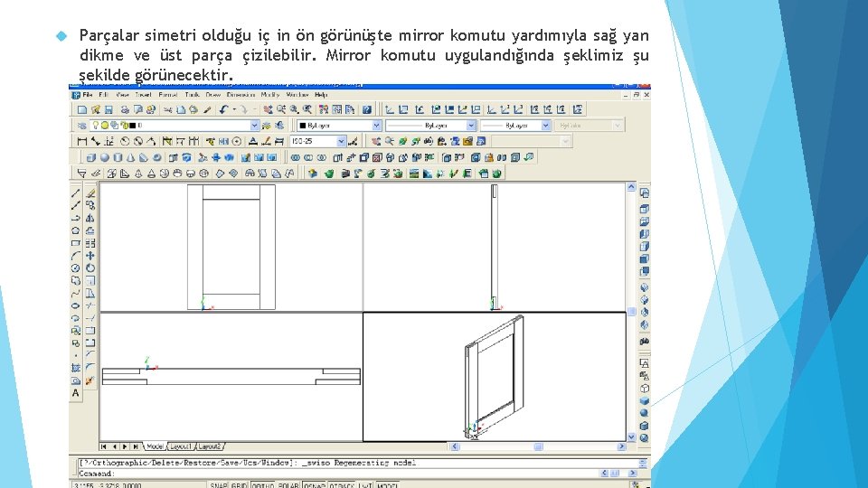Viewport: 868px width, 488px height.
Task: Click the vertical scrollbar up arrow
Action: 632,188
